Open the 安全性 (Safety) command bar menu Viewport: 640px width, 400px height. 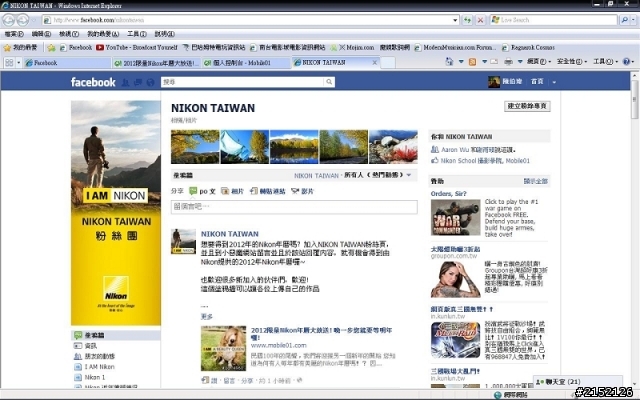point(572,62)
